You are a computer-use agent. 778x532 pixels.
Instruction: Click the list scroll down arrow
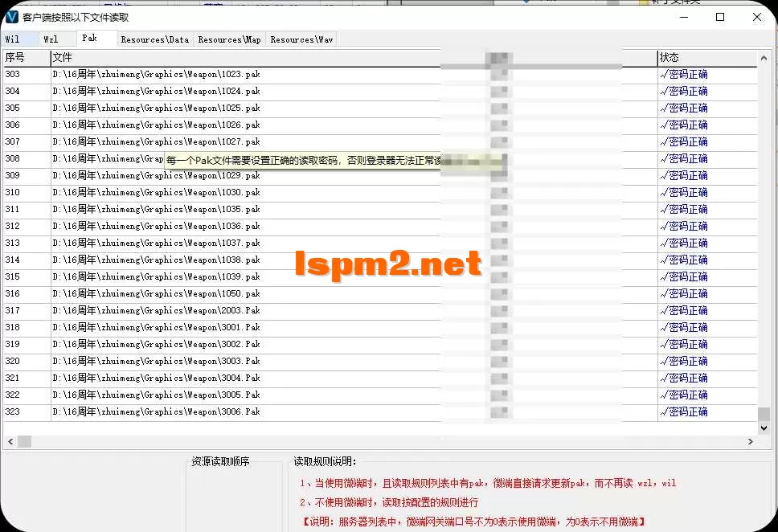[764, 428]
